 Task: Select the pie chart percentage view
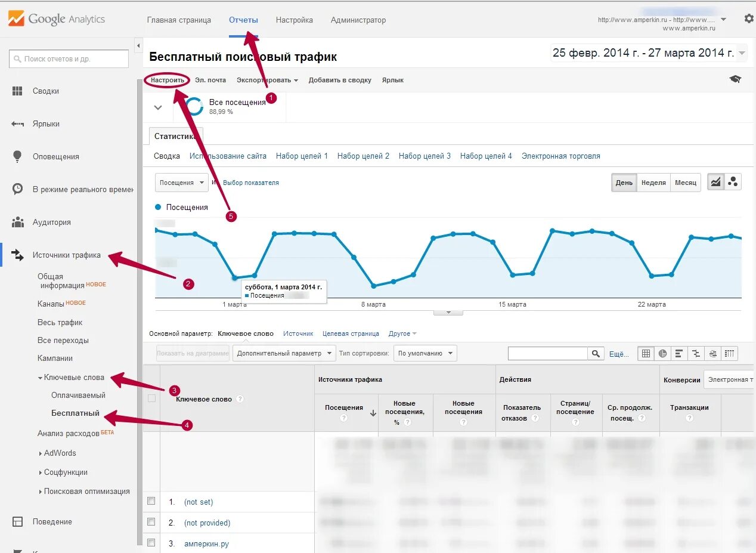tap(662, 353)
